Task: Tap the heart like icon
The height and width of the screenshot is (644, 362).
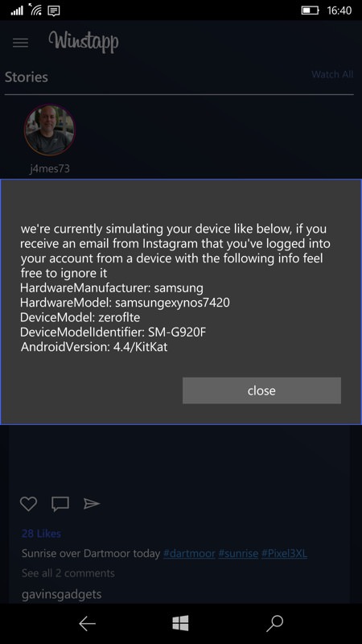Action: point(28,504)
